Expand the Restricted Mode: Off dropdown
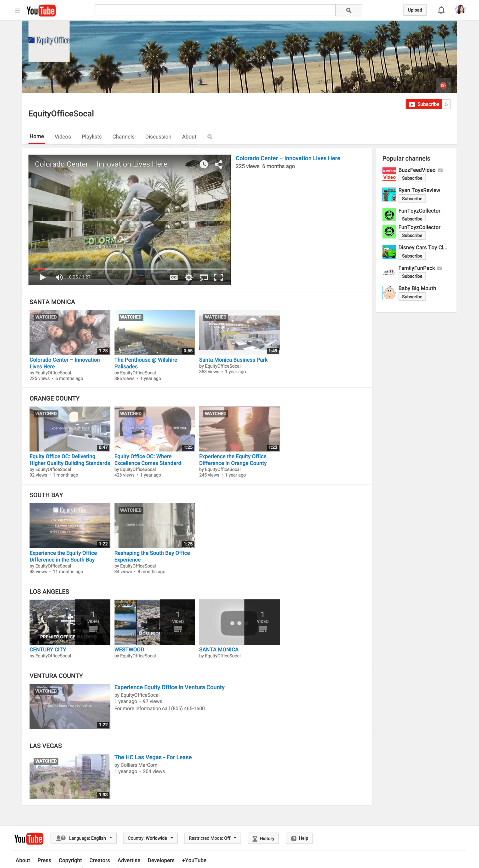479x868 pixels. click(212, 838)
